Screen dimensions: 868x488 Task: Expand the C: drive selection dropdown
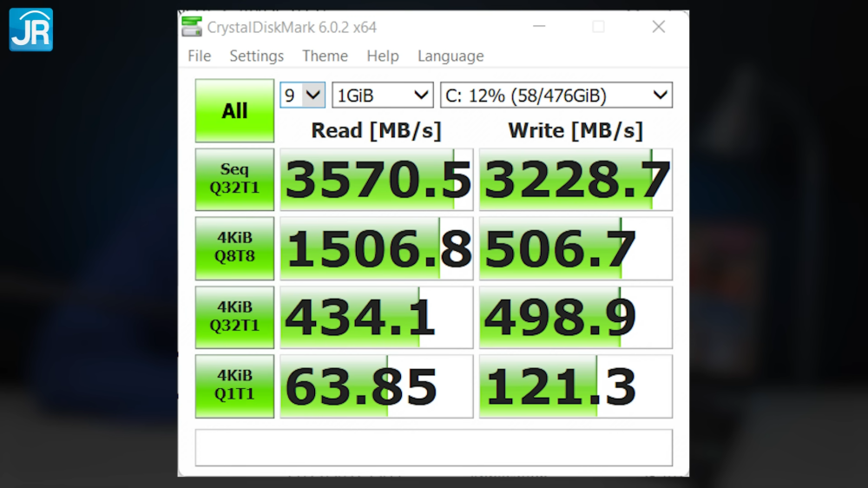tap(556, 96)
